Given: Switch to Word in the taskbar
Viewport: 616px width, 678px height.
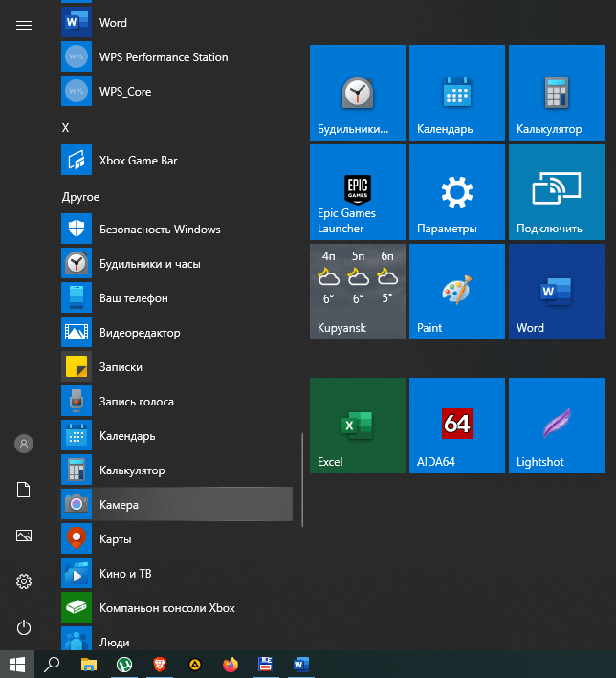Looking at the screenshot, I should (301, 665).
